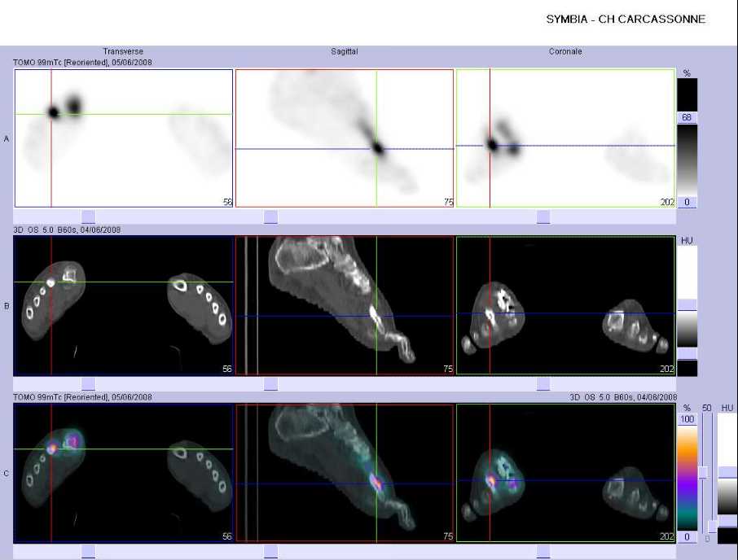
Task: Move the row C HU upper window handle
Action: 727,473
